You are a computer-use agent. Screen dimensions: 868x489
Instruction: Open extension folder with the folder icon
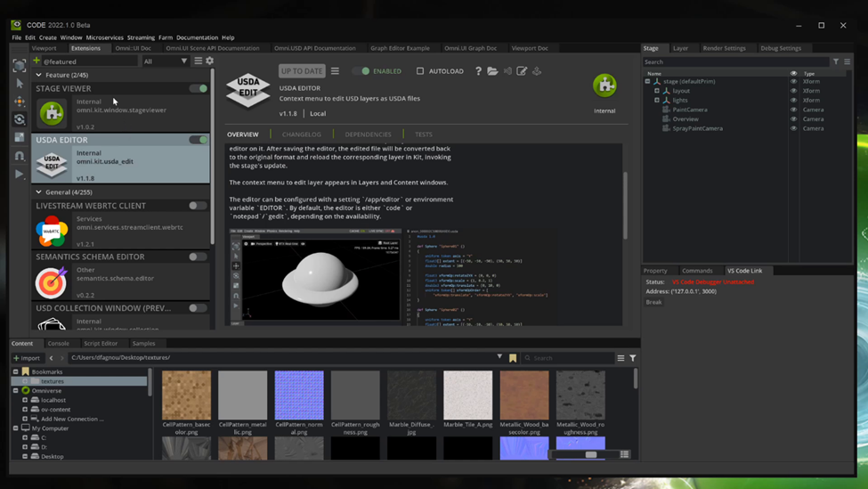tap(492, 71)
